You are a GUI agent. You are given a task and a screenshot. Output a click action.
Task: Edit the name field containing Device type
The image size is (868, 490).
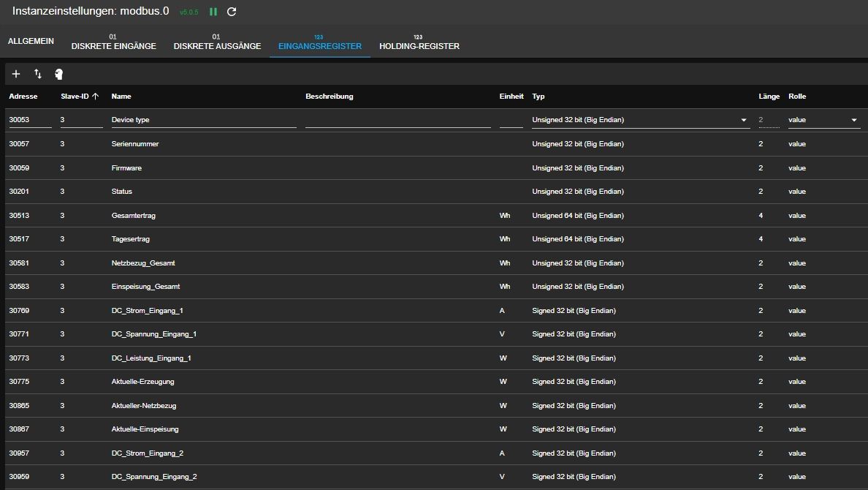(x=204, y=120)
